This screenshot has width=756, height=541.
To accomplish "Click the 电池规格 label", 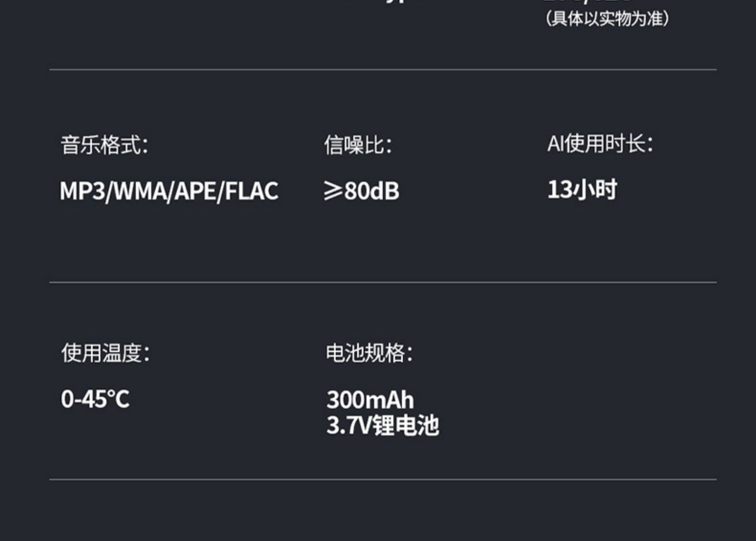I will (x=369, y=353).
